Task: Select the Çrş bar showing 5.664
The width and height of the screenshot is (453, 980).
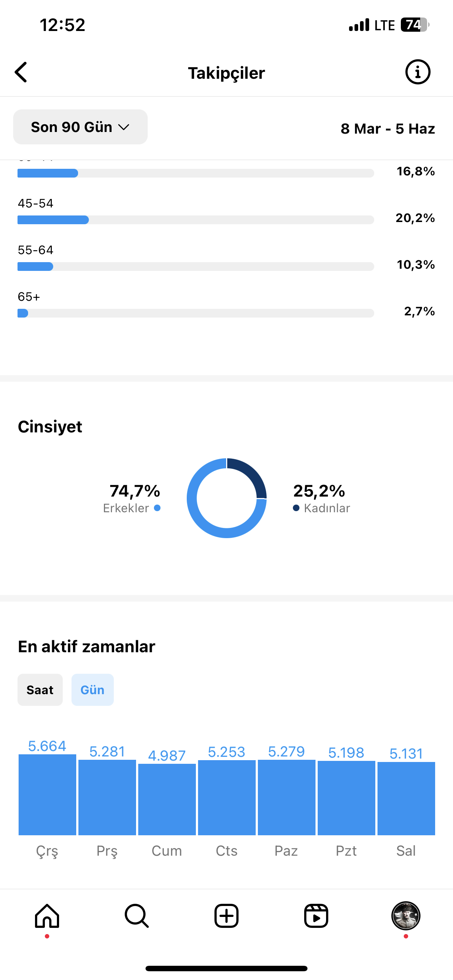Action: [x=47, y=794]
